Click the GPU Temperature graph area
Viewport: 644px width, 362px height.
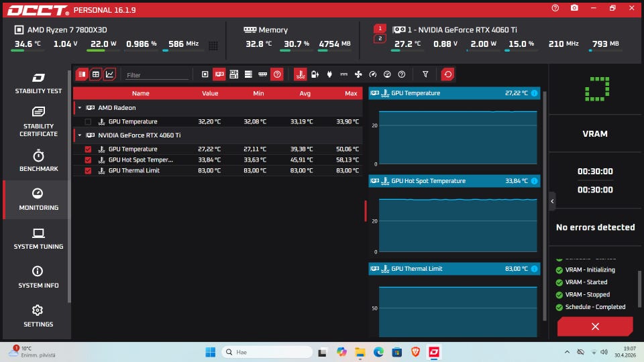[x=458, y=137]
